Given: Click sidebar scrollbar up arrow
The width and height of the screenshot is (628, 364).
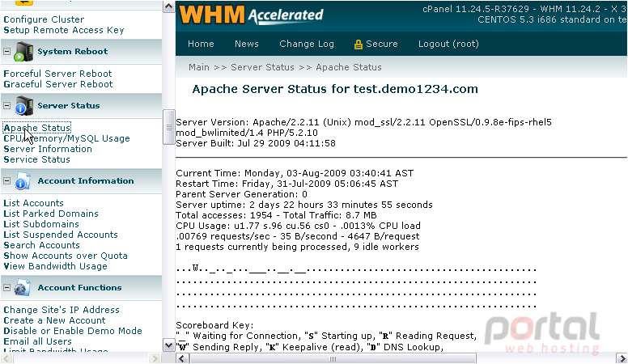Looking at the screenshot, I should click(168, 6).
